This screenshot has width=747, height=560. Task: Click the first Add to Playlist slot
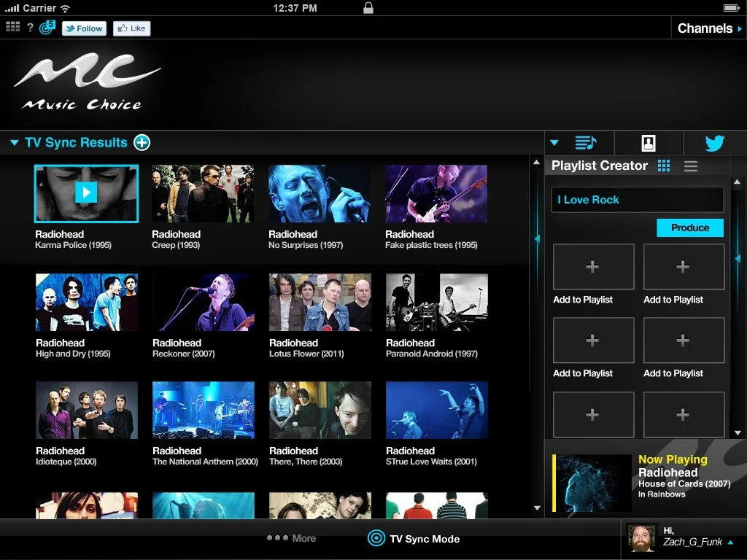593,267
